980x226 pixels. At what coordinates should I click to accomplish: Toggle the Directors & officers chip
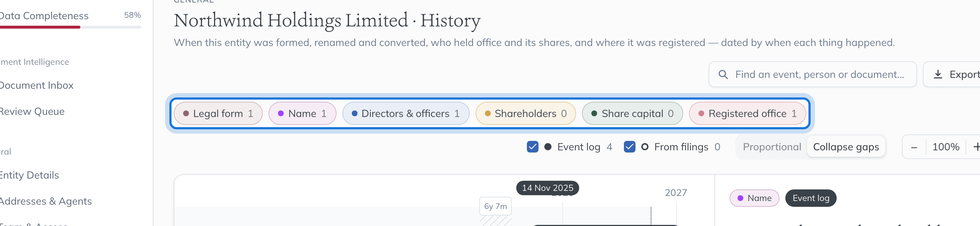(406, 113)
